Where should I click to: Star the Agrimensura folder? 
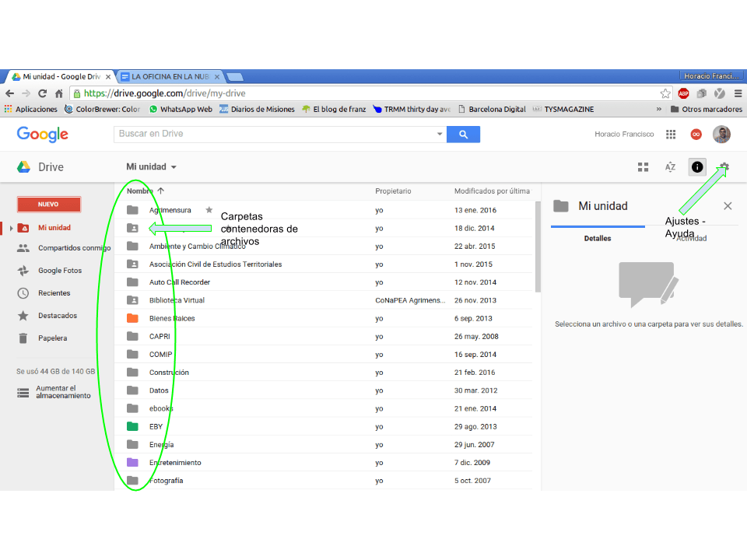point(209,210)
